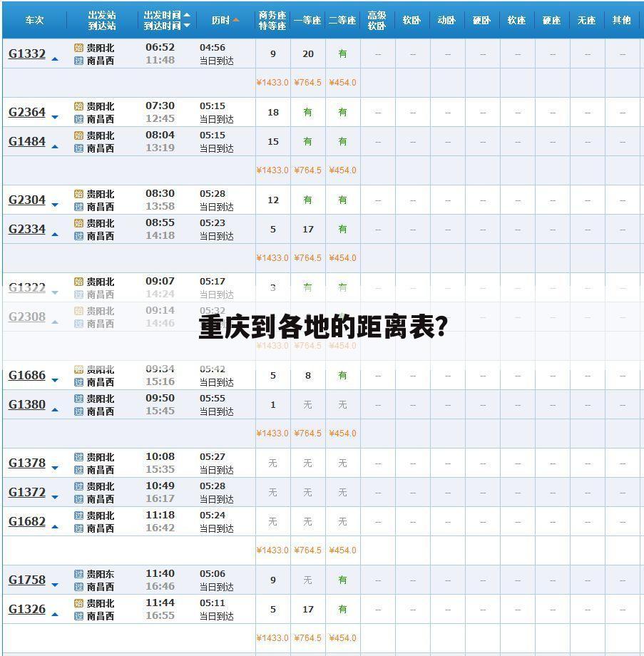The height and width of the screenshot is (656, 644).
Task: Click origin station icon for G2364 贵阳北
Action: coord(78,106)
